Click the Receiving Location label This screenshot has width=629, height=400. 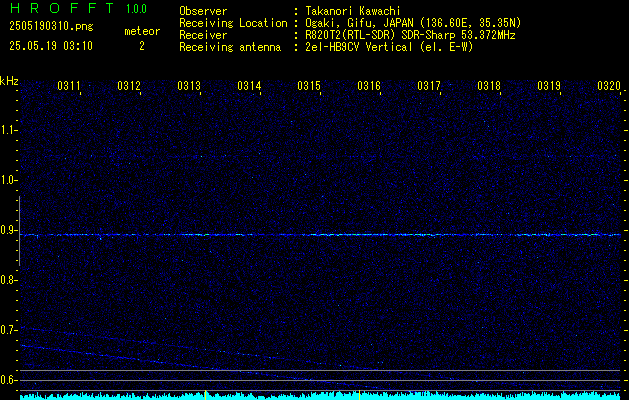coord(233,23)
